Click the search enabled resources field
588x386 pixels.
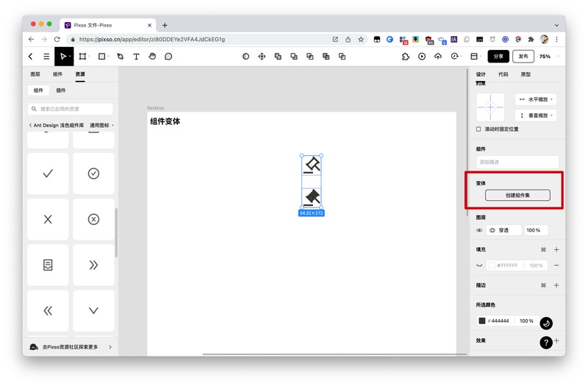(x=71, y=109)
